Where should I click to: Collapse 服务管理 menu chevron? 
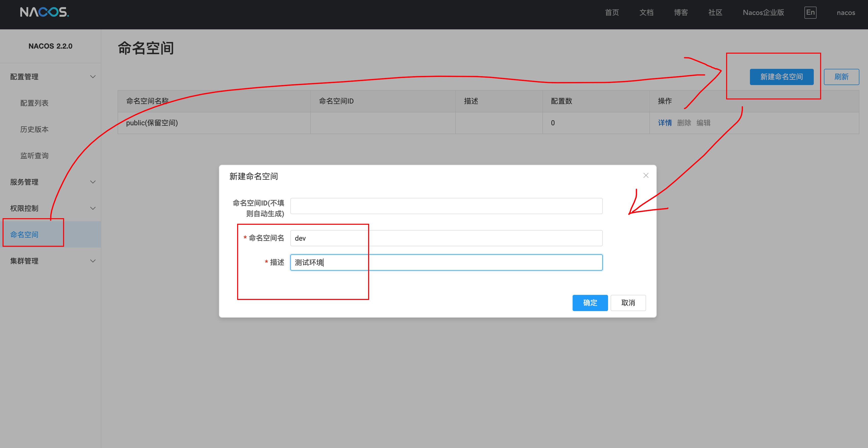[93, 182]
